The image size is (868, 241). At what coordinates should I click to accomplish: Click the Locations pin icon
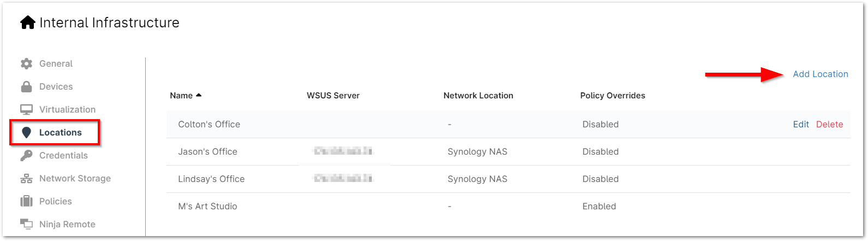26,133
